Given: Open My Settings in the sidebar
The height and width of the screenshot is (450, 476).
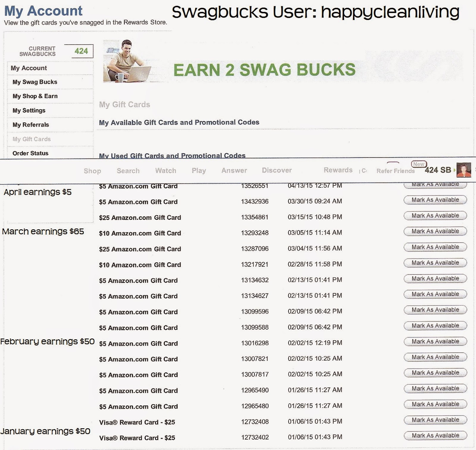Looking at the screenshot, I should [x=29, y=111].
